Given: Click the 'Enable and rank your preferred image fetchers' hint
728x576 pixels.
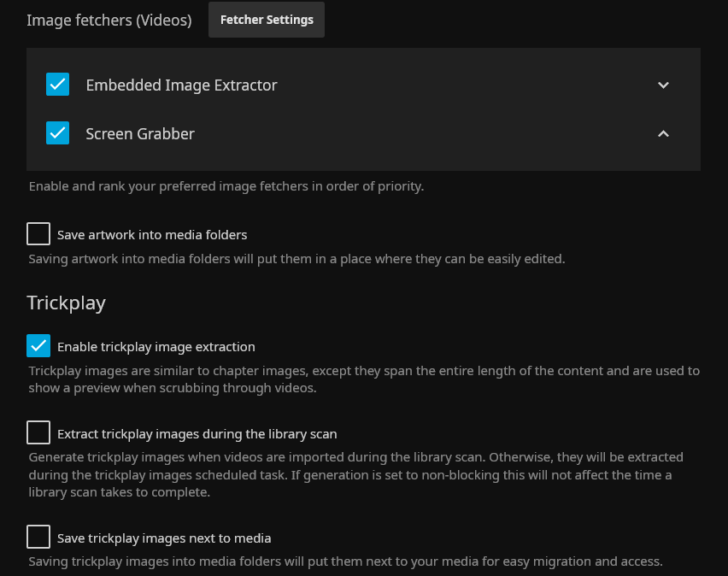Looking at the screenshot, I should click(x=226, y=186).
